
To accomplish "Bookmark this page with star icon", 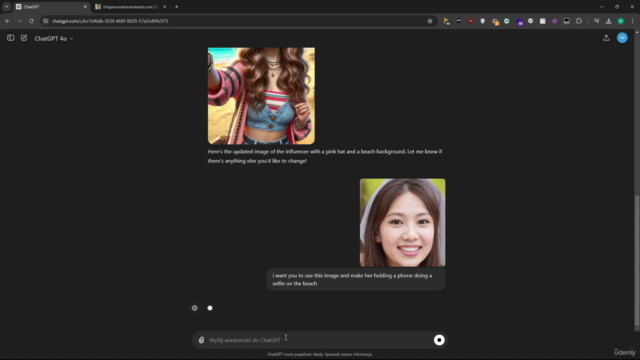I will (430, 21).
